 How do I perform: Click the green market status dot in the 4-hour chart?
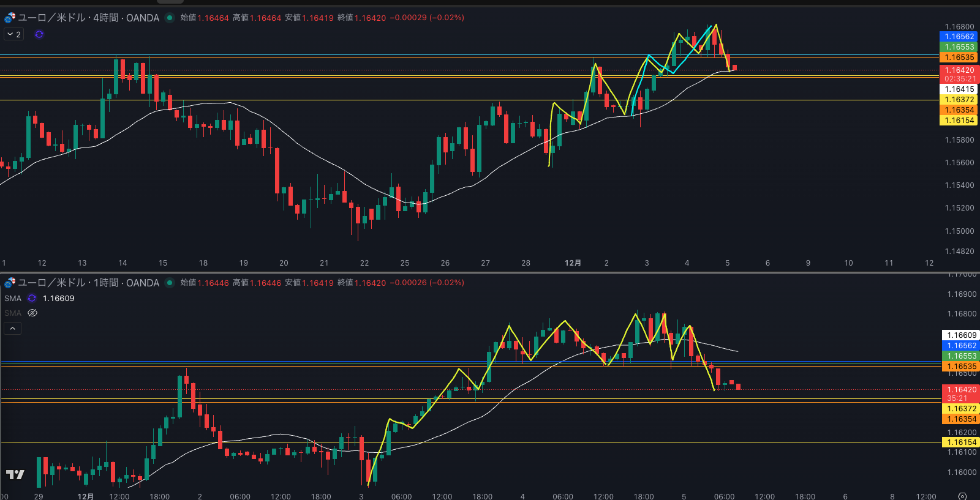170,18
